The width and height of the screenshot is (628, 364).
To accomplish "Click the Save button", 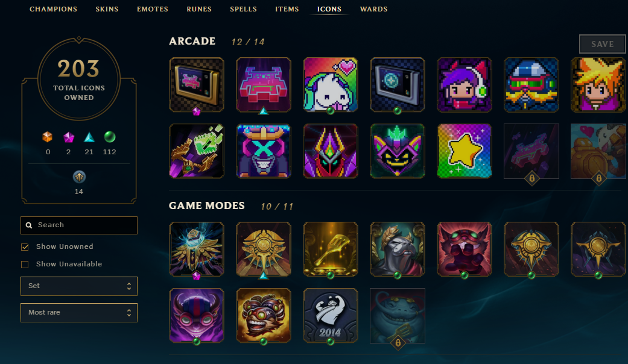I will tap(603, 44).
